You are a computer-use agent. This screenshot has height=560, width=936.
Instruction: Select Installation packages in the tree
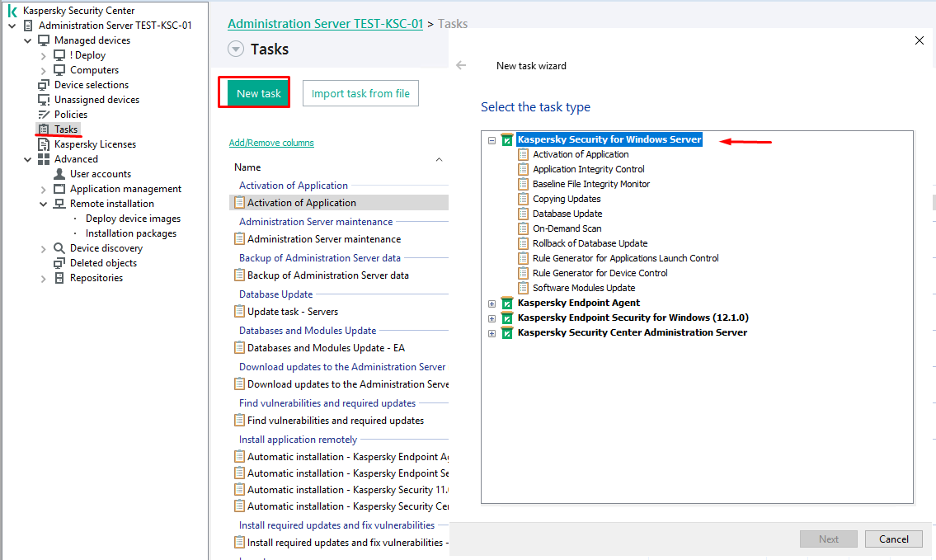(x=130, y=233)
